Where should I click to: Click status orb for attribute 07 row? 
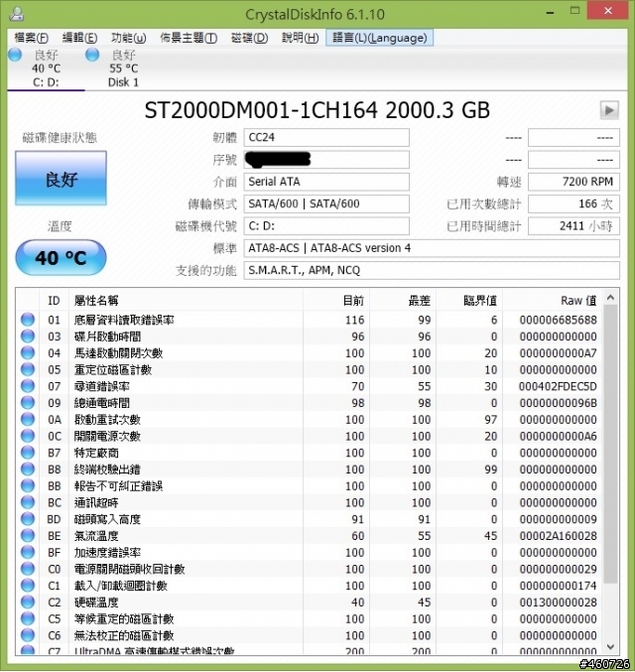[x=28, y=386]
